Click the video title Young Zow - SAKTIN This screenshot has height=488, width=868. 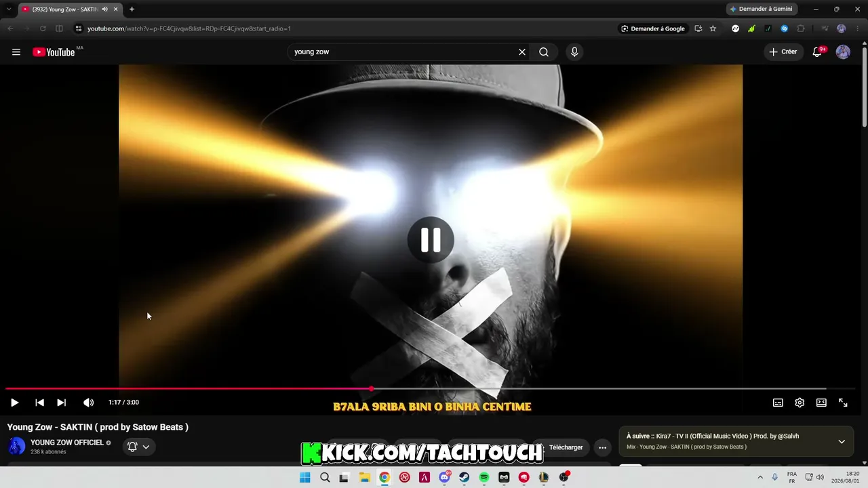pos(98,427)
